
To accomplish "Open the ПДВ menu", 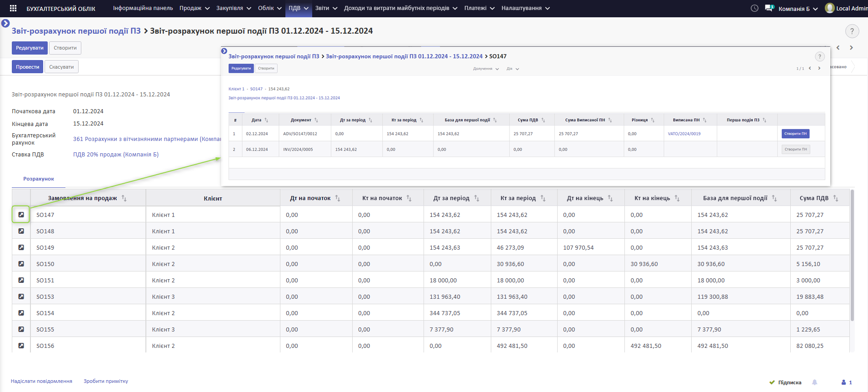I will tap(299, 8).
